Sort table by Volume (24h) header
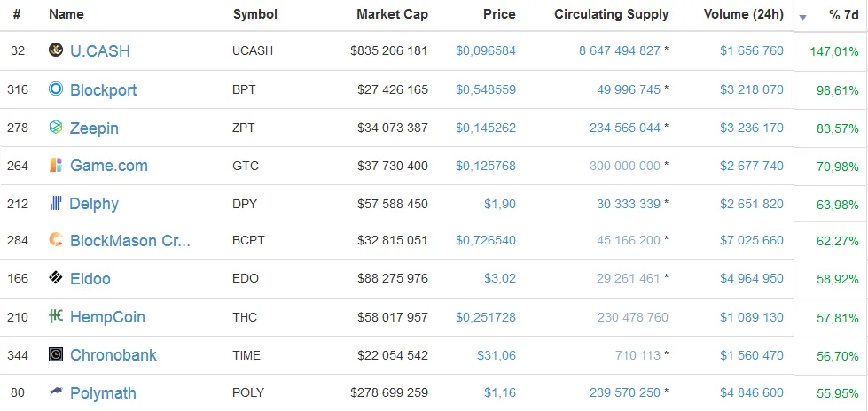The height and width of the screenshot is (411, 868). [744, 14]
